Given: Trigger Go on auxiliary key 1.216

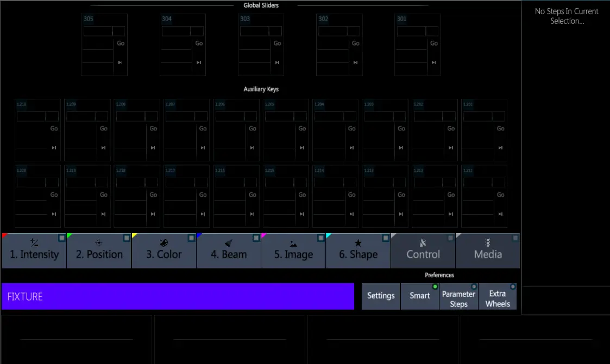Looking at the screenshot, I should [253, 194].
